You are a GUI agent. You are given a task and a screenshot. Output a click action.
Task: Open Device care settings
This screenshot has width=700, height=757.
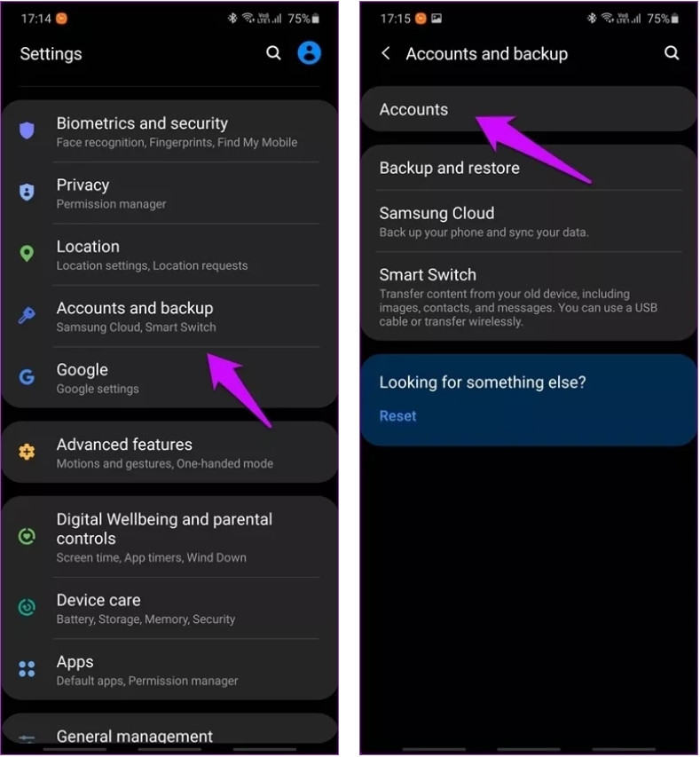(x=170, y=608)
